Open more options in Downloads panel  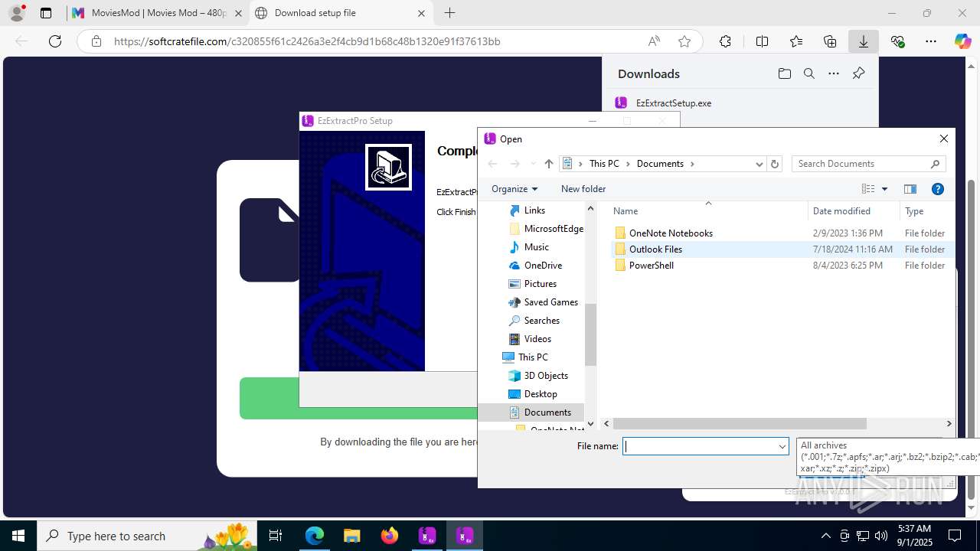point(834,73)
